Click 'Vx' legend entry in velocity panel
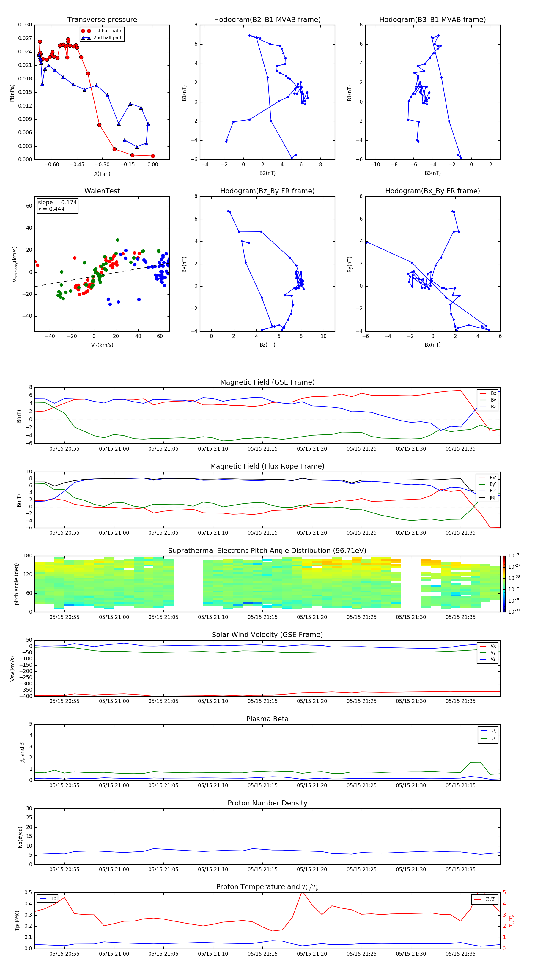The width and height of the screenshot is (535, 980). point(488,646)
